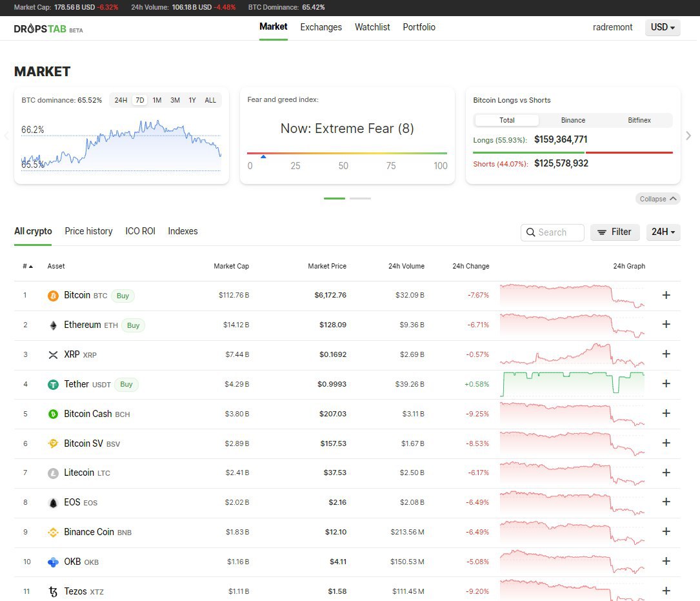Viewport: 700px width, 601px height.
Task: Click the OKB coin icon
Action: pos(53,562)
